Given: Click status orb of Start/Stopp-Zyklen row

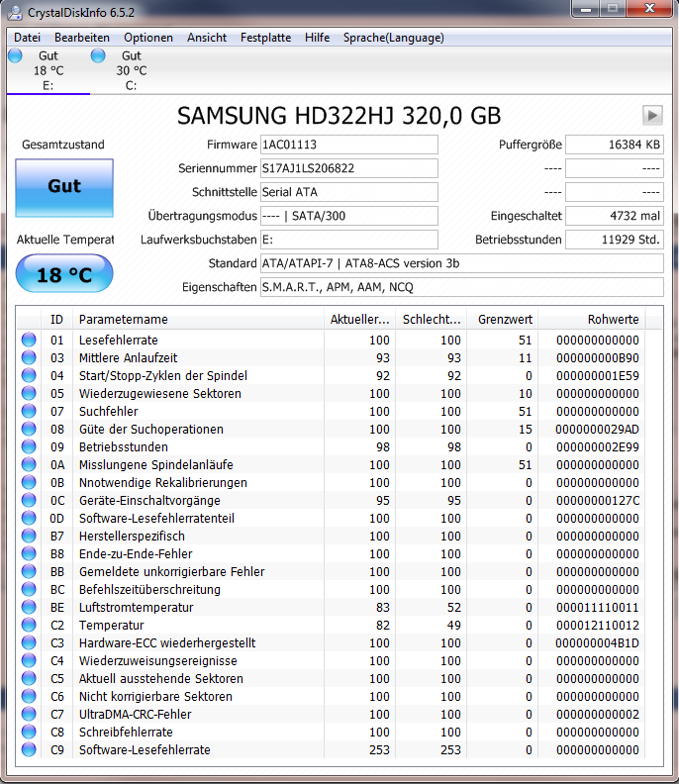Looking at the screenshot, I should (29, 375).
